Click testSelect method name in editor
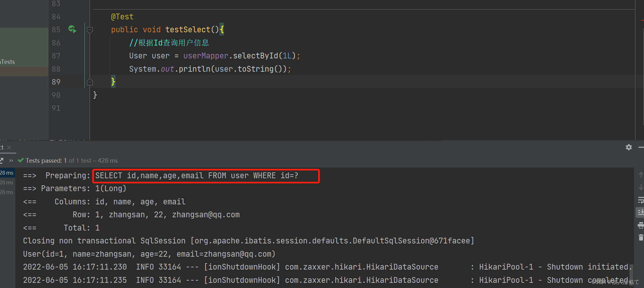The image size is (644, 288). [187, 30]
